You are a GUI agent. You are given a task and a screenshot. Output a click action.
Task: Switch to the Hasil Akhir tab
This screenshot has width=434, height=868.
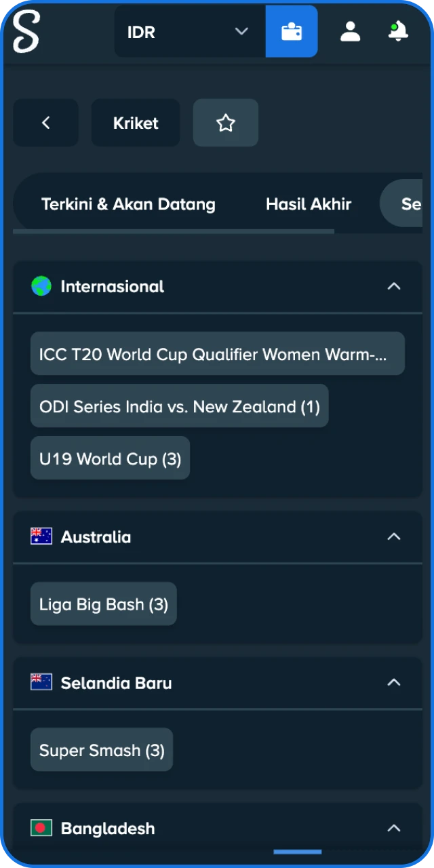pyautogui.click(x=309, y=204)
